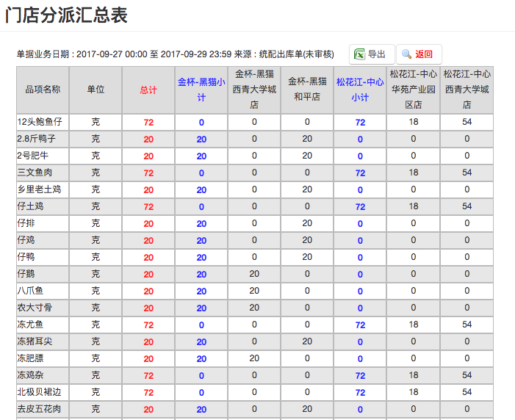This screenshot has width=515, height=420.
Task: Click 金杯-黑猫小计 value 20 in 冻肥腰 row
Action: (201, 359)
